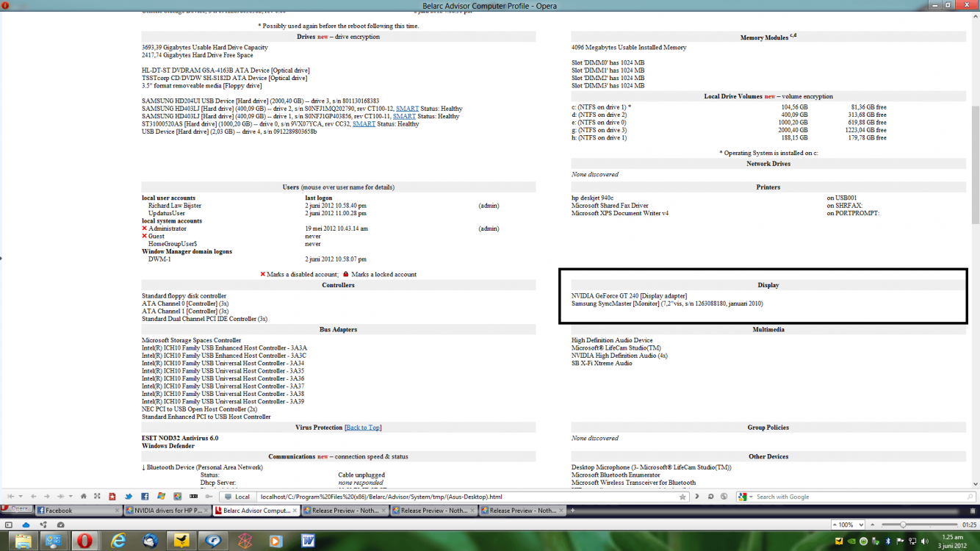Select the Belarc Advisor Computer Profile tab
980x551 pixels.
point(256,510)
